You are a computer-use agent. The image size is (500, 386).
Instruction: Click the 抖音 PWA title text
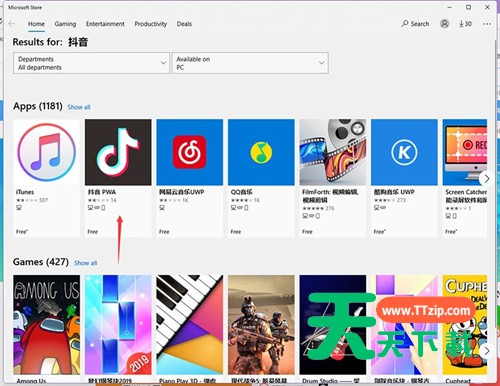(x=102, y=192)
